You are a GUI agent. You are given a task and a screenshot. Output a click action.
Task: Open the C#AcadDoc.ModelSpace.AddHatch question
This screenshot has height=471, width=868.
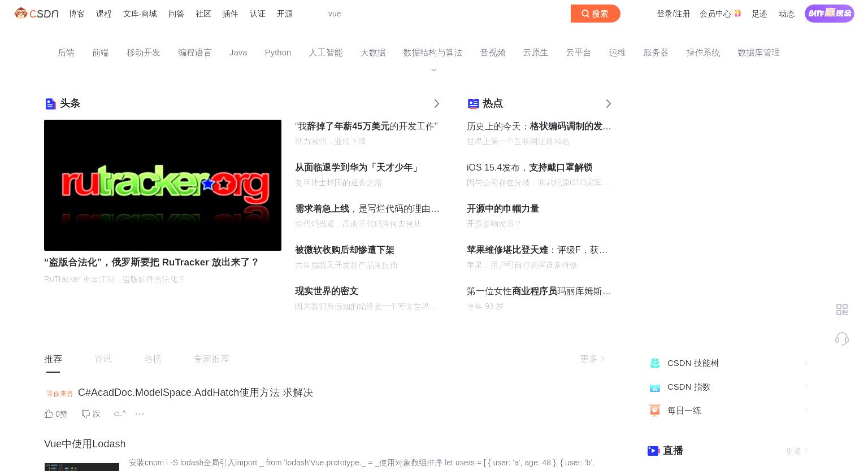coord(196,393)
